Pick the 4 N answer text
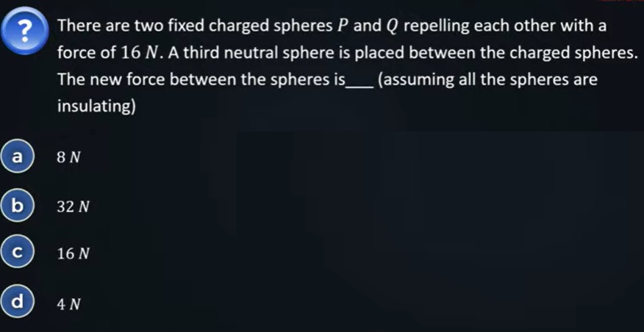 (68, 303)
